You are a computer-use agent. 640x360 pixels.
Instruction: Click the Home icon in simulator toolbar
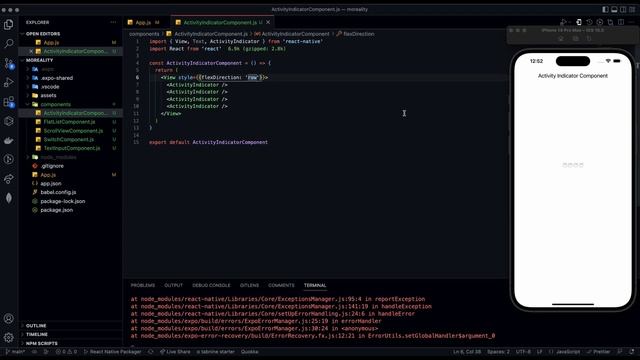(x=561, y=39)
